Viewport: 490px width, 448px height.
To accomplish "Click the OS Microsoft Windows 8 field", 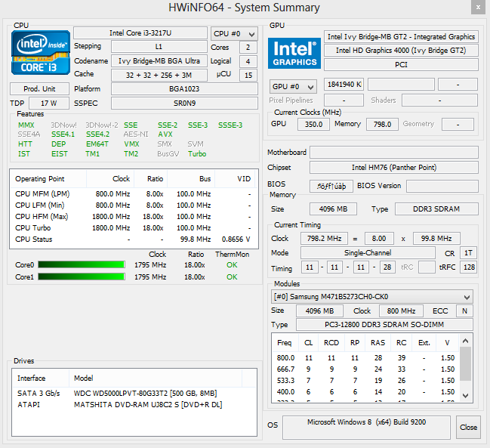I will click(x=366, y=427).
